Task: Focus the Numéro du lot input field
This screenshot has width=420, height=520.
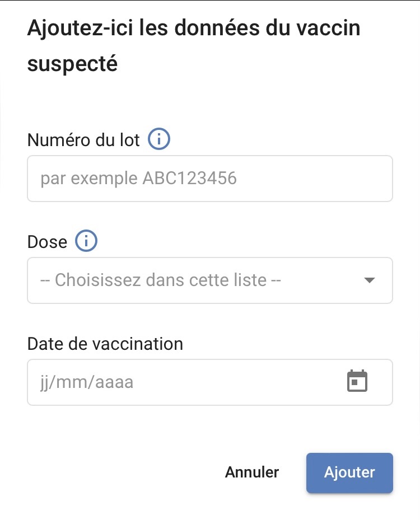Action: click(209, 179)
